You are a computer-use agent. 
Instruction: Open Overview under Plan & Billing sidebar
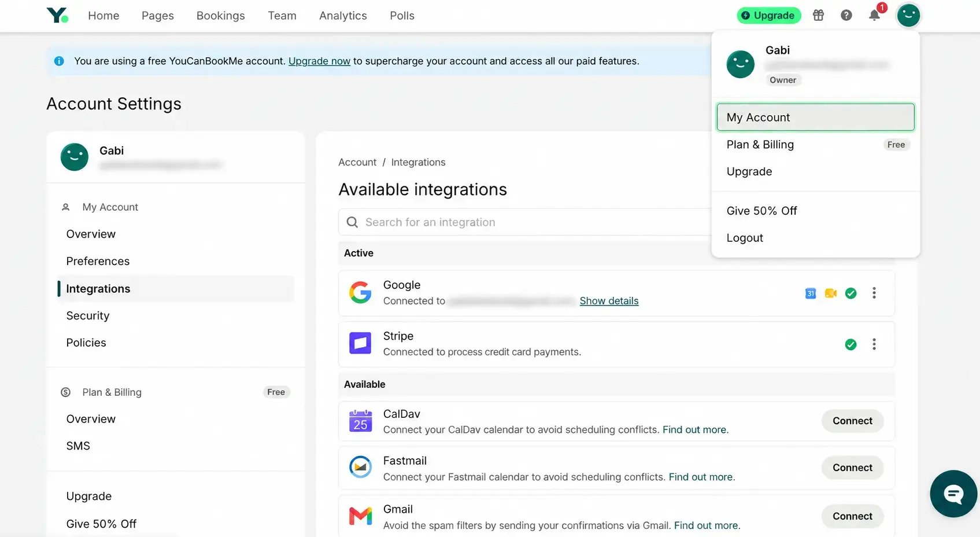pyautogui.click(x=91, y=419)
